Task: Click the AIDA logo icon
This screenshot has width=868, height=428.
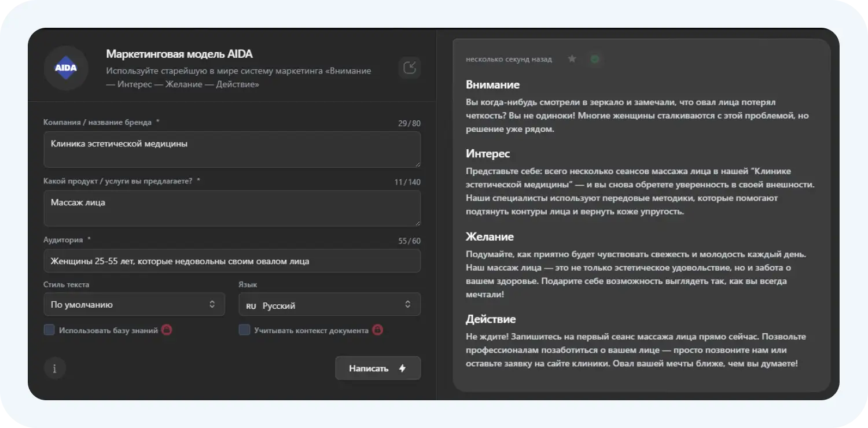Action: (x=66, y=68)
